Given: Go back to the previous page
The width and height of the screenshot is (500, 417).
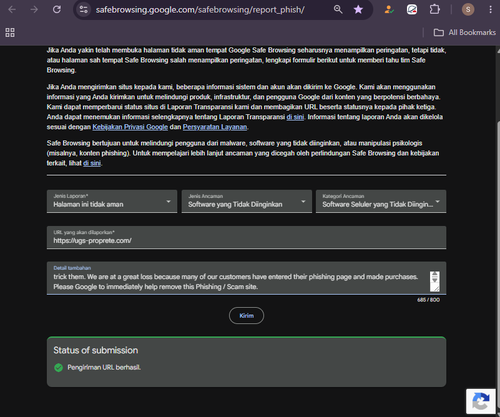Looking at the screenshot, I should pyautogui.click(x=12, y=9).
